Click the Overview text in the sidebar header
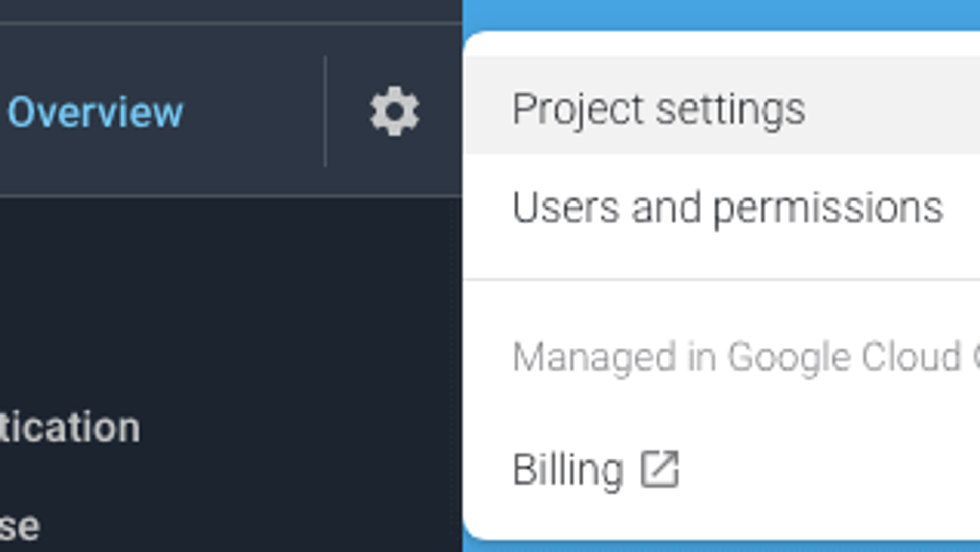The height and width of the screenshot is (552, 980). 95,112
